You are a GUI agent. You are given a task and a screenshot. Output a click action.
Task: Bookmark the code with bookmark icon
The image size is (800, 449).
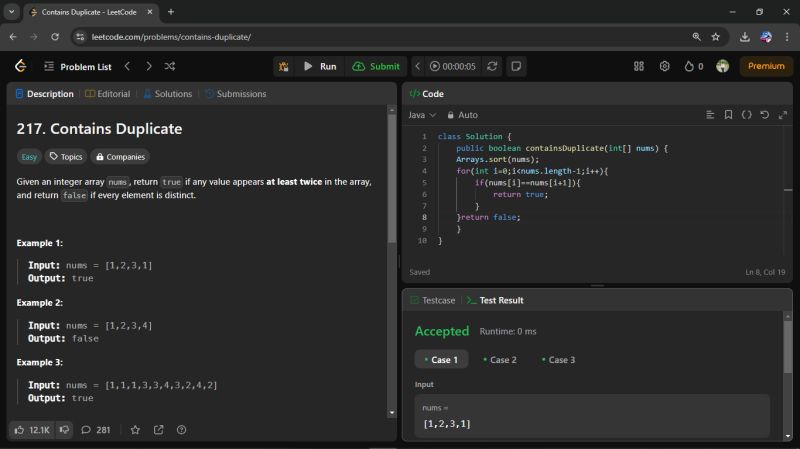tap(728, 115)
